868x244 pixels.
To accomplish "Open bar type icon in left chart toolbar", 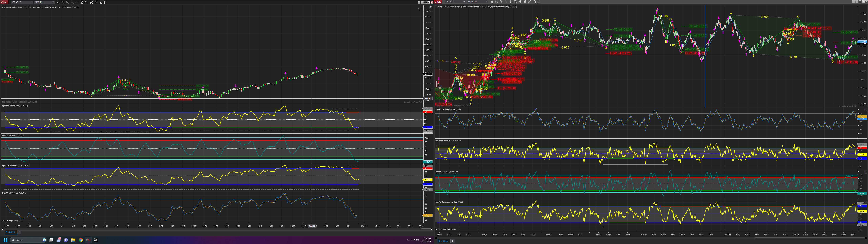I will pos(58,2).
